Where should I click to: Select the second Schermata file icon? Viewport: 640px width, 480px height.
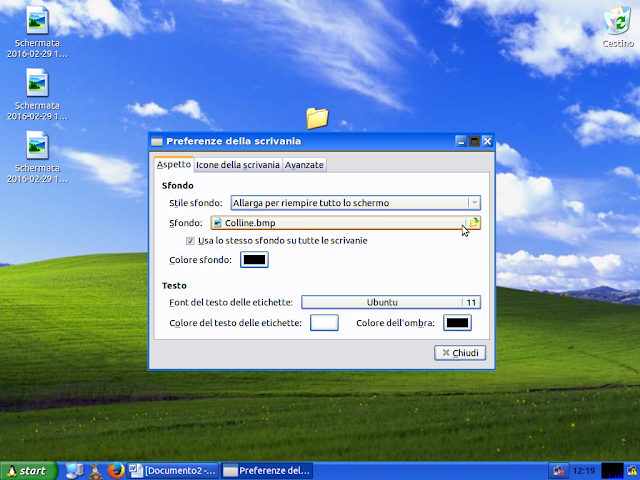37,95
